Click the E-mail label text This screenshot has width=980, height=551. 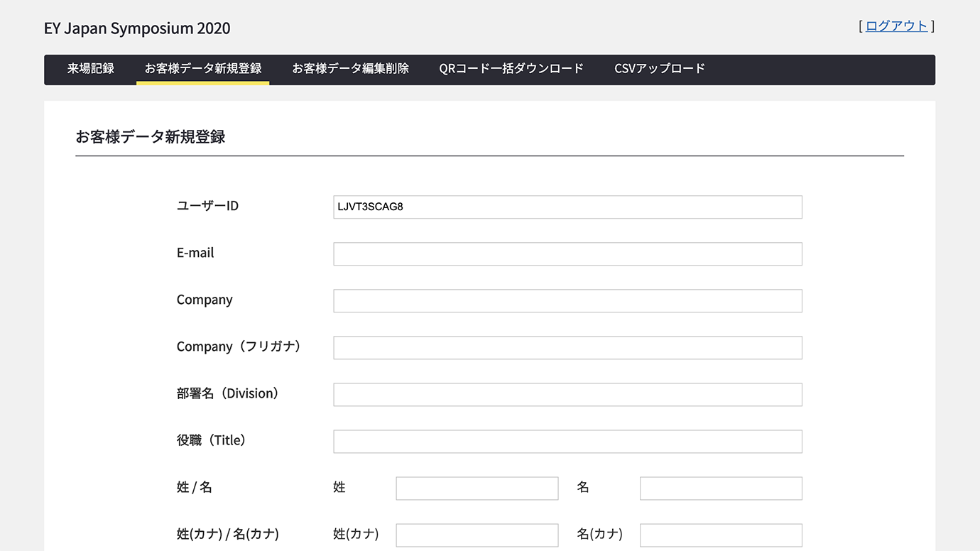(195, 253)
